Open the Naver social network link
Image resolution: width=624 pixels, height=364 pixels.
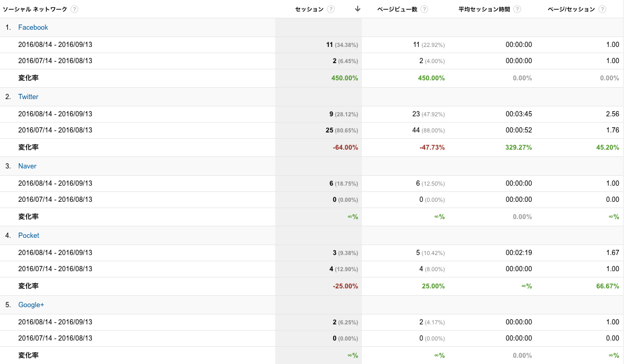coord(27,166)
